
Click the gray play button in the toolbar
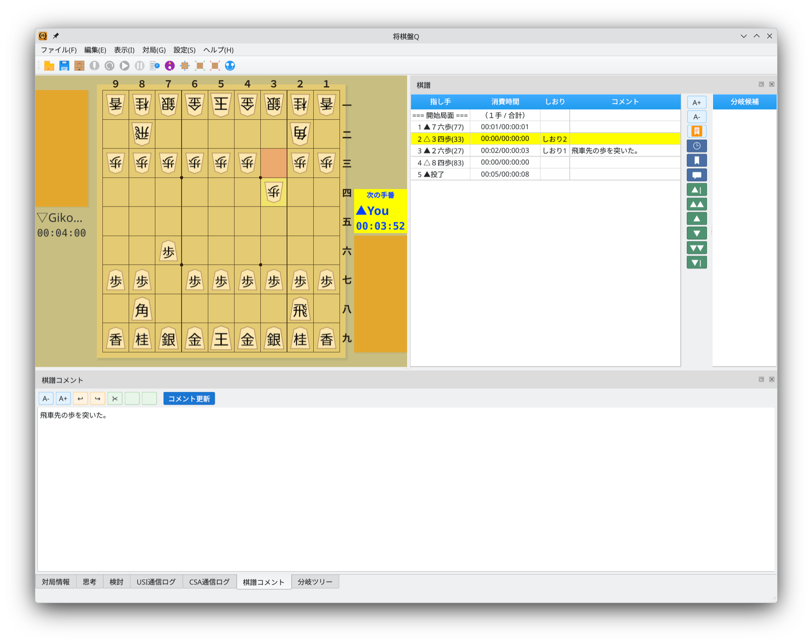[124, 66]
